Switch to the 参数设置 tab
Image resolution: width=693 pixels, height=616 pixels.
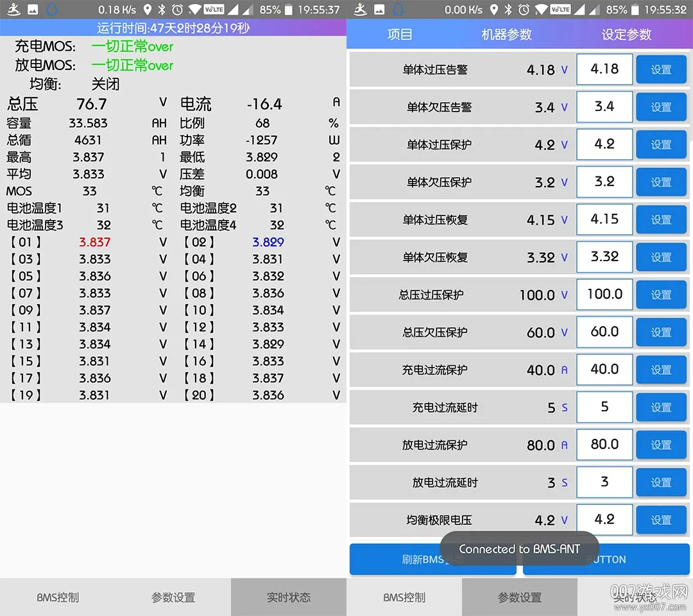(x=519, y=596)
